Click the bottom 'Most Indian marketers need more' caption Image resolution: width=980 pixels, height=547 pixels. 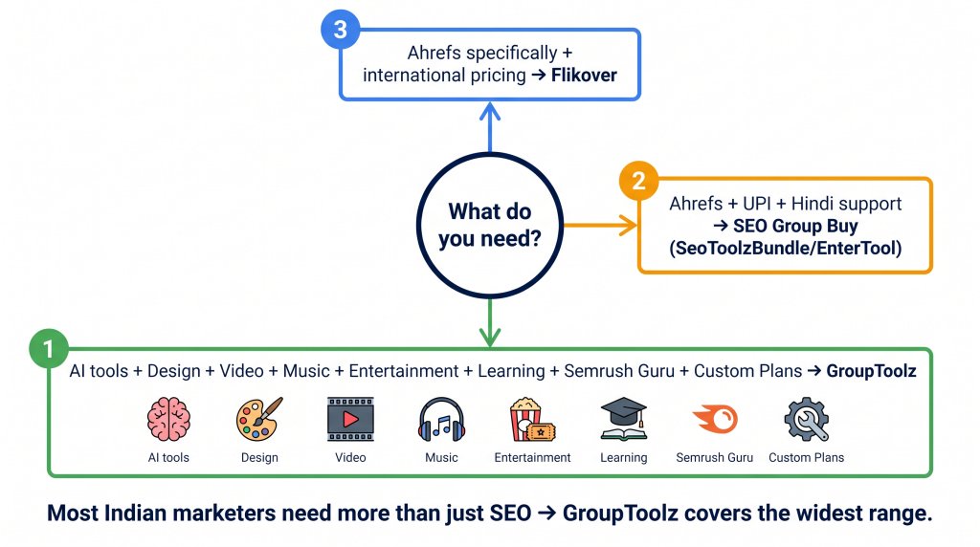click(x=490, y=514)
